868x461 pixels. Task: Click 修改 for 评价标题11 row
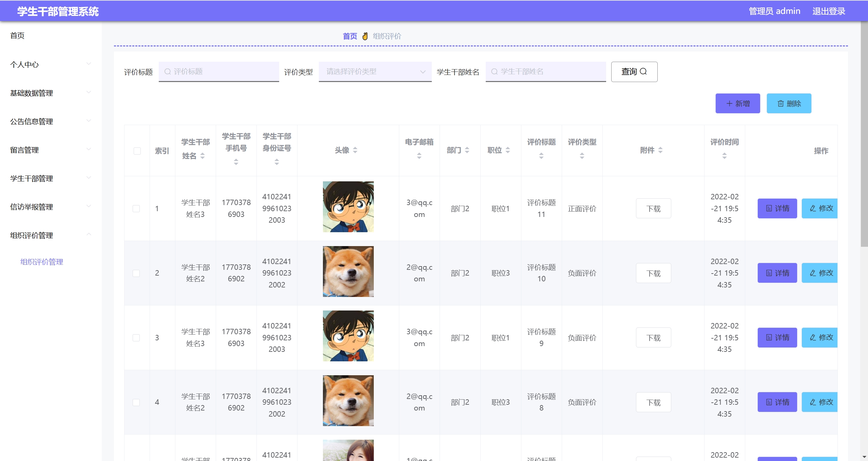819,208
